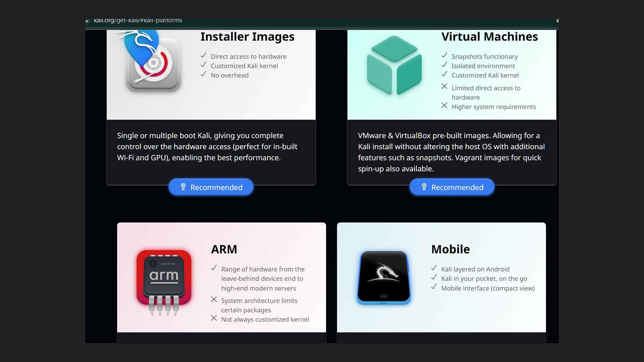
Task: Click Recommended badge under Installer Images
Action: [x=211, y=187]
